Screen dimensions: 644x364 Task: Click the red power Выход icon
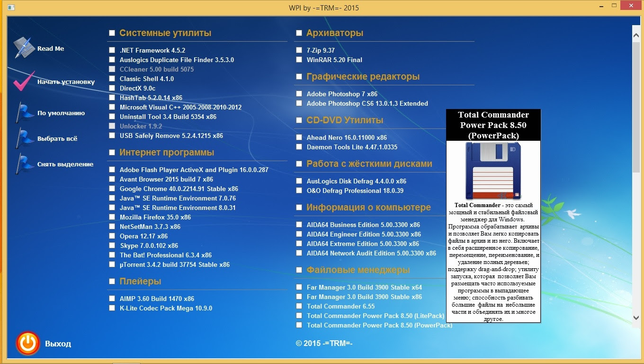[x=28, y=343]
